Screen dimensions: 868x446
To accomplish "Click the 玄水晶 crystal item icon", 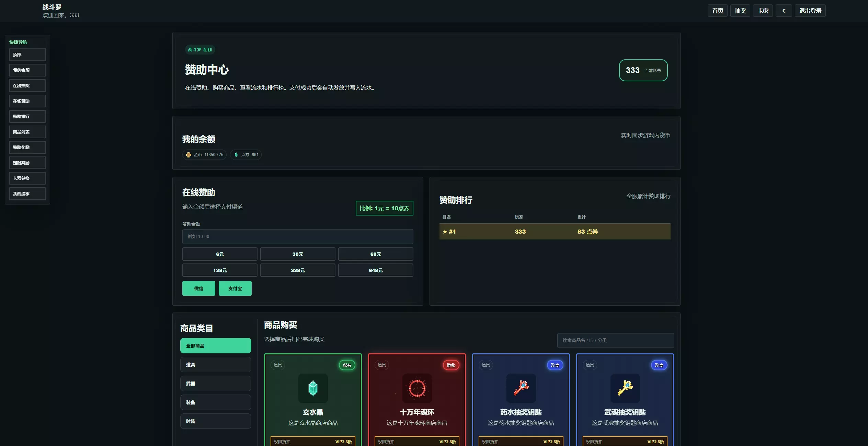I will click(x=313, y=388).
